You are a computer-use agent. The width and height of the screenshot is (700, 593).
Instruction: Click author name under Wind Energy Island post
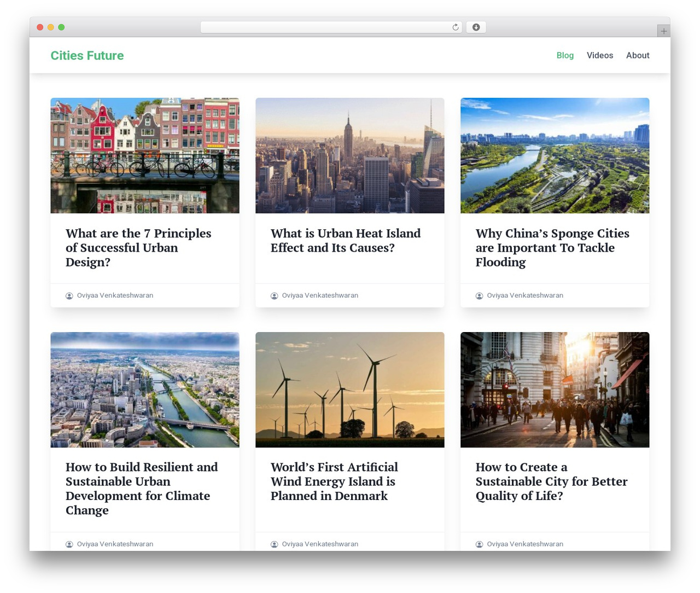320,544
